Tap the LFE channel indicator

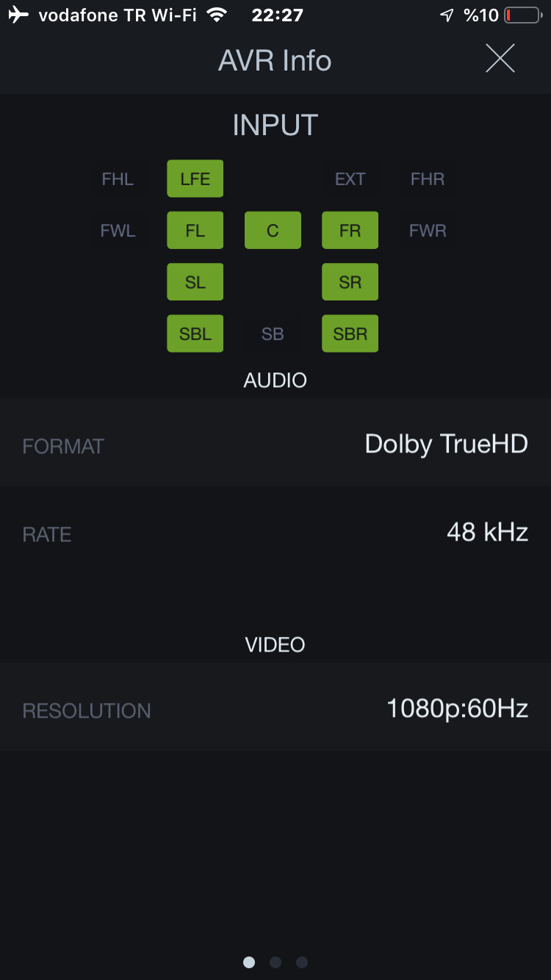click(195, 179)
